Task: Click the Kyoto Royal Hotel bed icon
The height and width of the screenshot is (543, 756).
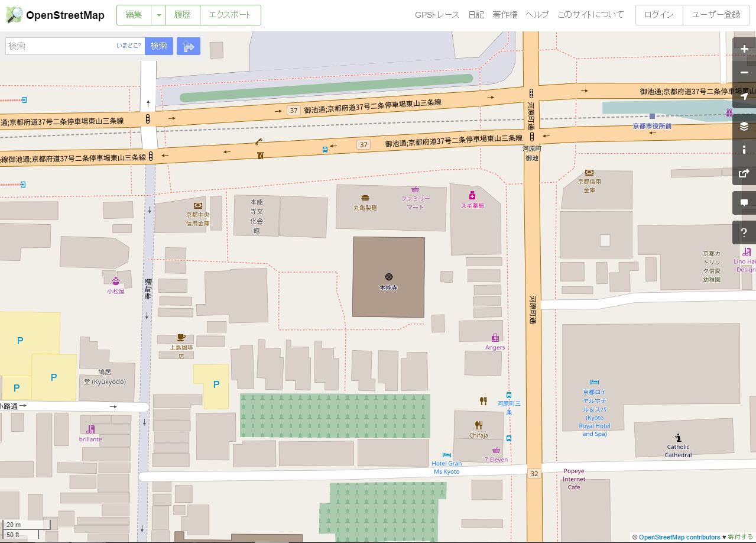Action: pyautogui.click(x=595, y=383)
